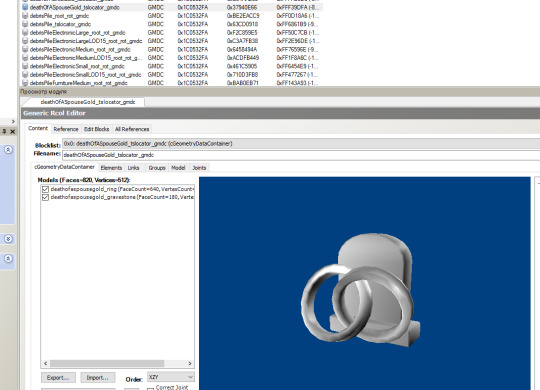
Task: Uncheck the deathofaspousegold_gravestone model
Action: click(45, 197)
